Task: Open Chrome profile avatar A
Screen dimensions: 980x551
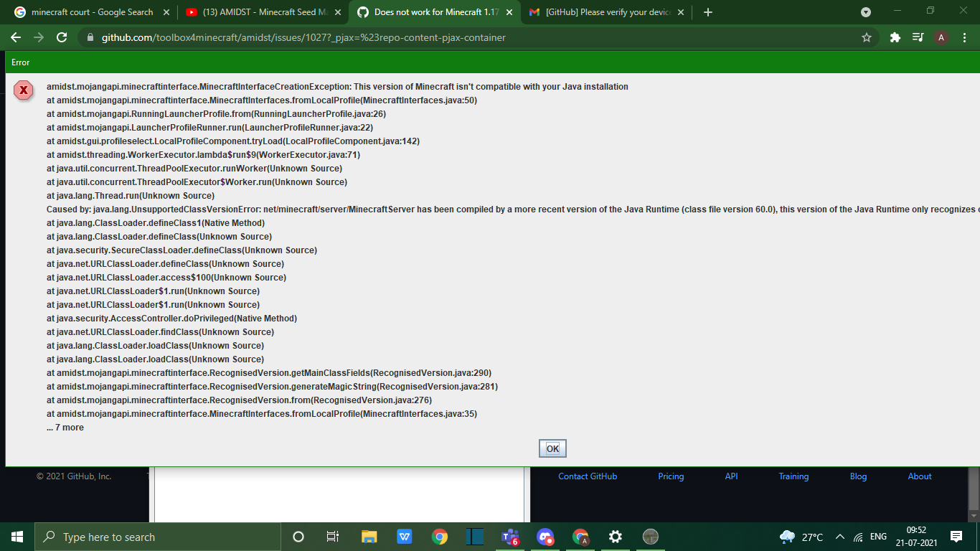Action: 941,37
